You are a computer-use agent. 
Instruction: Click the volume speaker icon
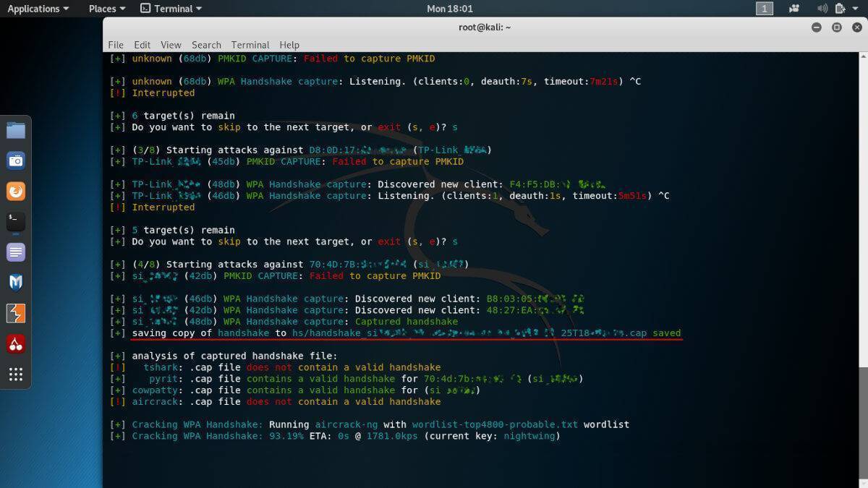(822, 9)
